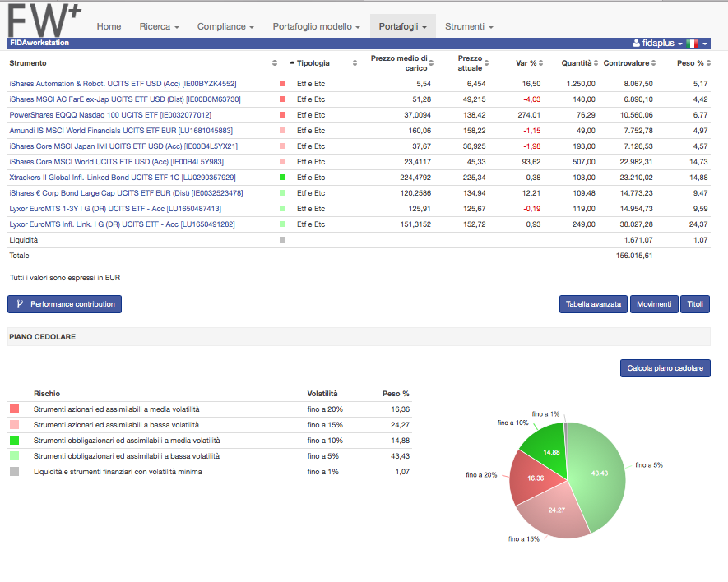Click the Totale value 156.015,61
This screenshot has height=582, width=728.
tap(634, 256)
